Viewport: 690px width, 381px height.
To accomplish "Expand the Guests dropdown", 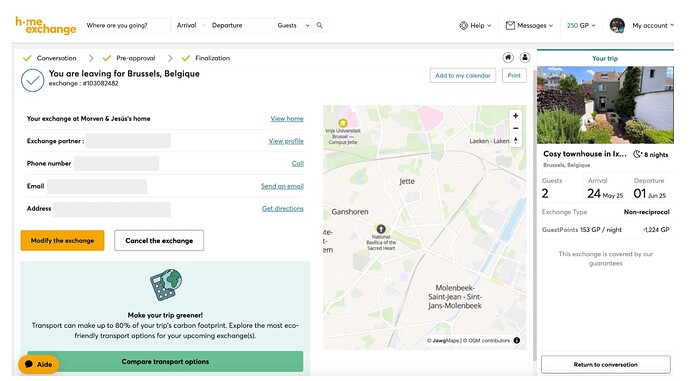I will 294,26.
